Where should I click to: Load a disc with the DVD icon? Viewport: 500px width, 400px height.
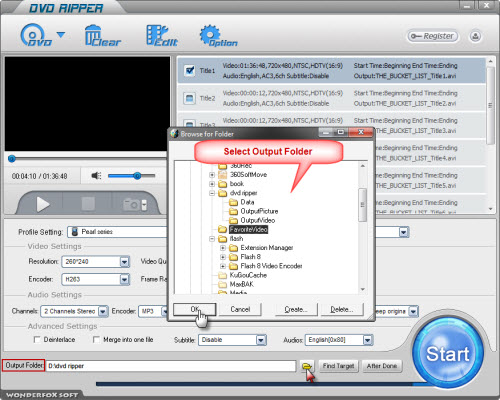coord(36,35)
